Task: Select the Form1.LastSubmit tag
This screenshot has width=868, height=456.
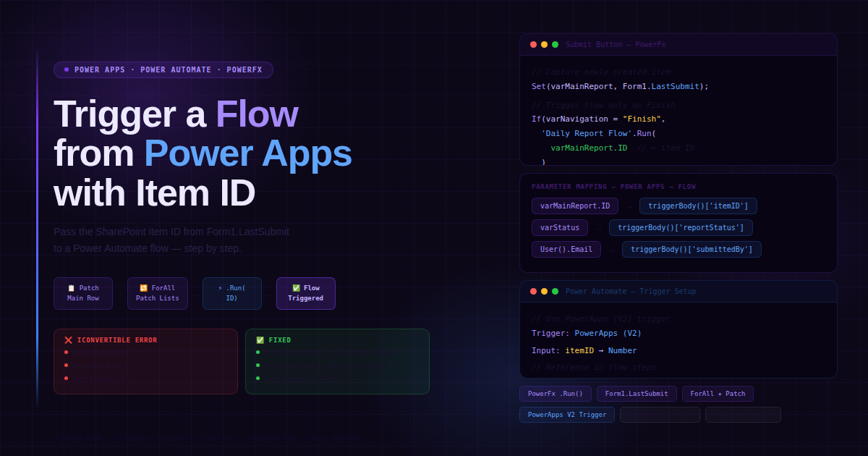Action: 637,393
